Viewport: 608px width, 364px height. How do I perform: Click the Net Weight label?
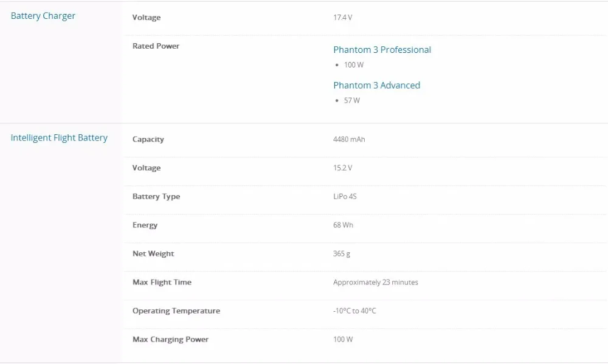153,253
